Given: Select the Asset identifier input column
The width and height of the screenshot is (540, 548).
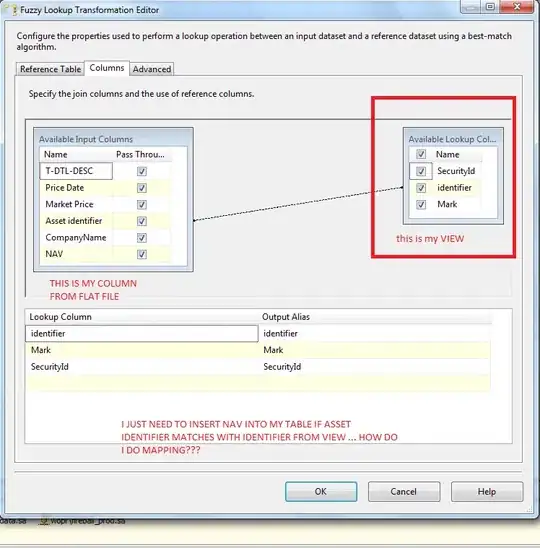Looking at the screenshot, I should (76, 221).
